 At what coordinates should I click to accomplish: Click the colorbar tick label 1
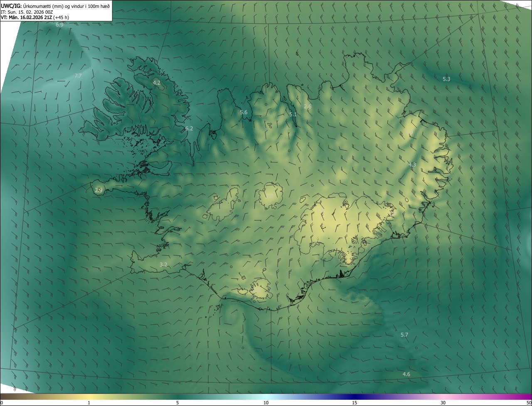click(x=89, y=403)
